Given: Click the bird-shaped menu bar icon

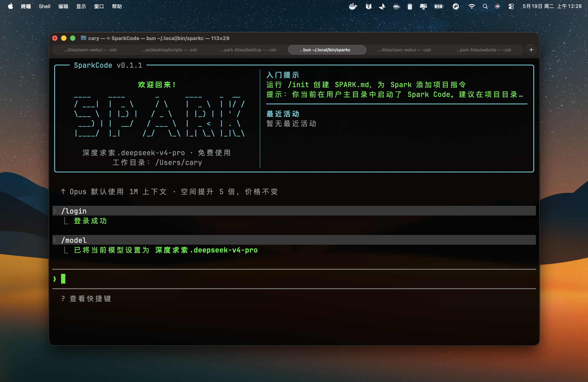Looking at the screenshot, I should (x=382, y=6).
